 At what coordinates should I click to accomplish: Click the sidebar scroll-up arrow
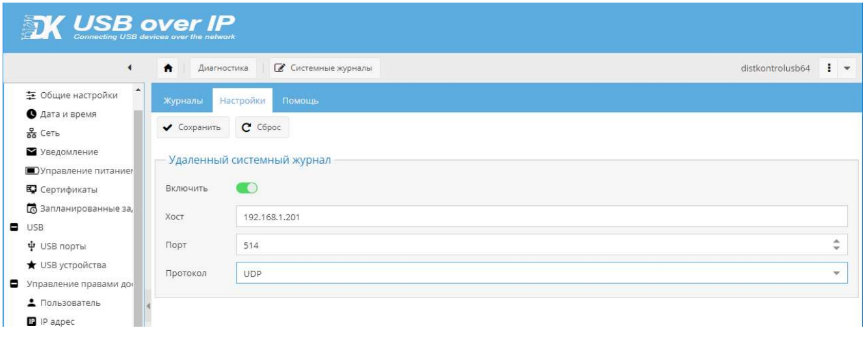point(138,90)
